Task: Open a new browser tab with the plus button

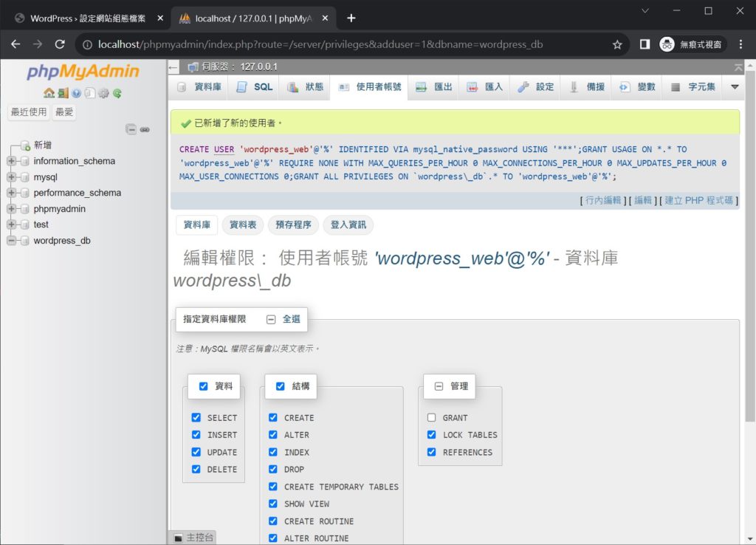Action: [x=351, y=18]
